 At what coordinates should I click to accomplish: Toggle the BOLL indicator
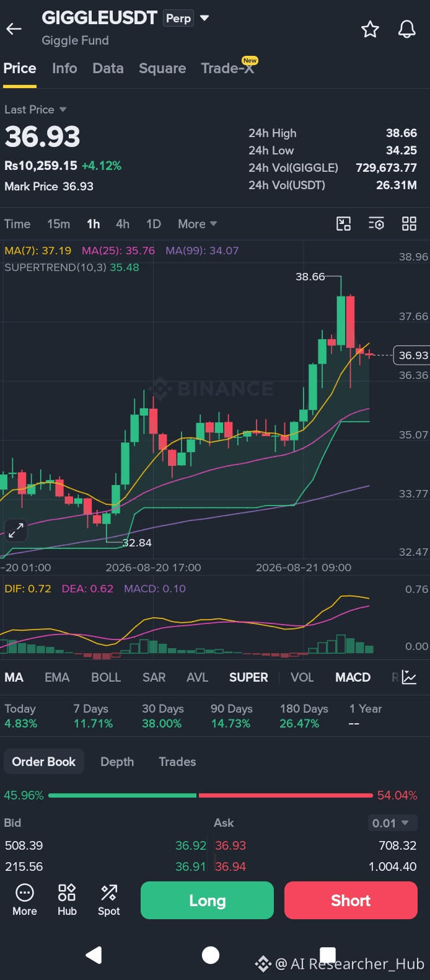point(106,677)
